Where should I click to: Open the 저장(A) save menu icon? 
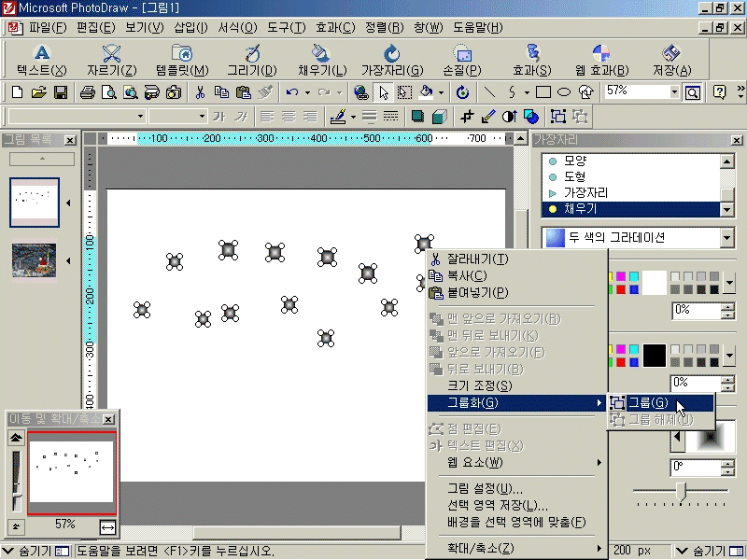pos(671,60)
